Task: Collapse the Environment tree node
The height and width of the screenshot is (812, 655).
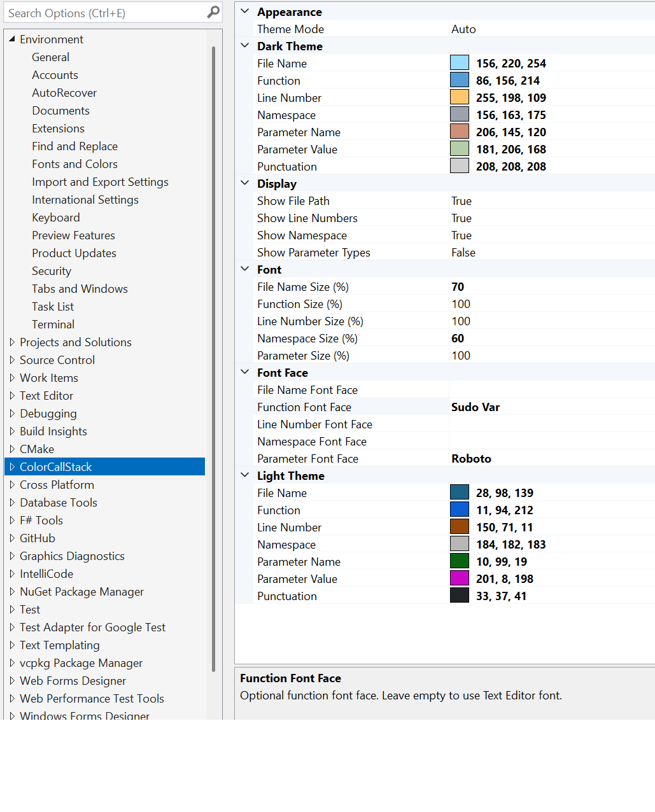Action: point(12,39)
